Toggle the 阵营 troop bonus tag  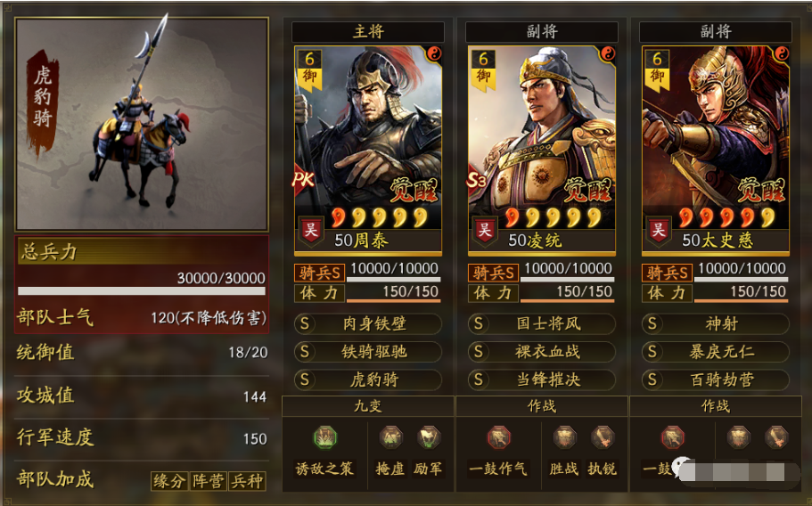(x=209, y=481)
